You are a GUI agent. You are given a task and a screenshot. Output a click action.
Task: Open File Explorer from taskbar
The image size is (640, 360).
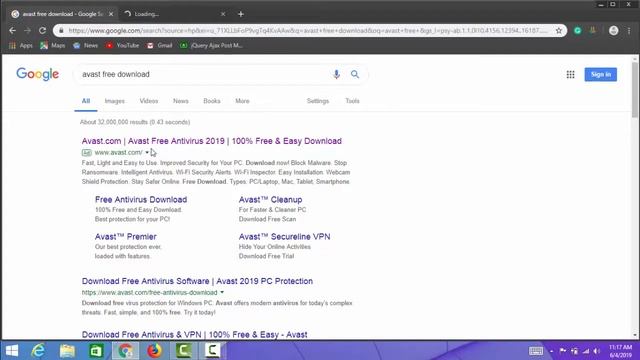click(x=67, y=351)
